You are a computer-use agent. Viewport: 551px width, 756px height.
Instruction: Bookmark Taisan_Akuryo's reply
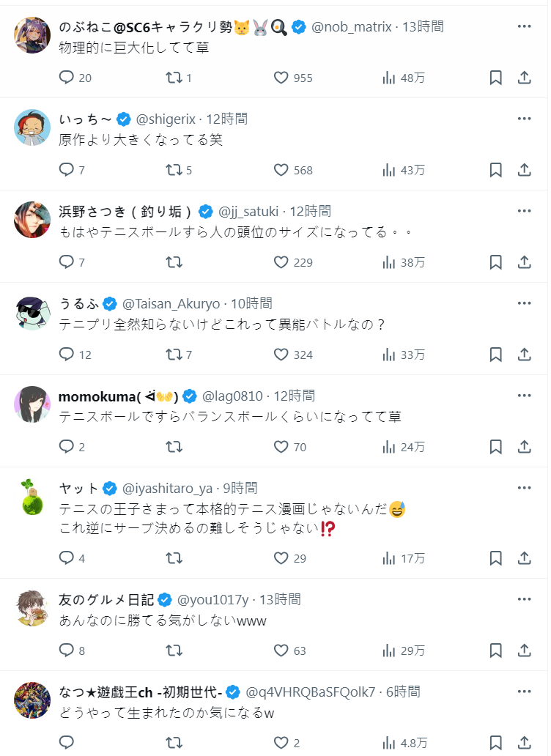tap(495, 355)
